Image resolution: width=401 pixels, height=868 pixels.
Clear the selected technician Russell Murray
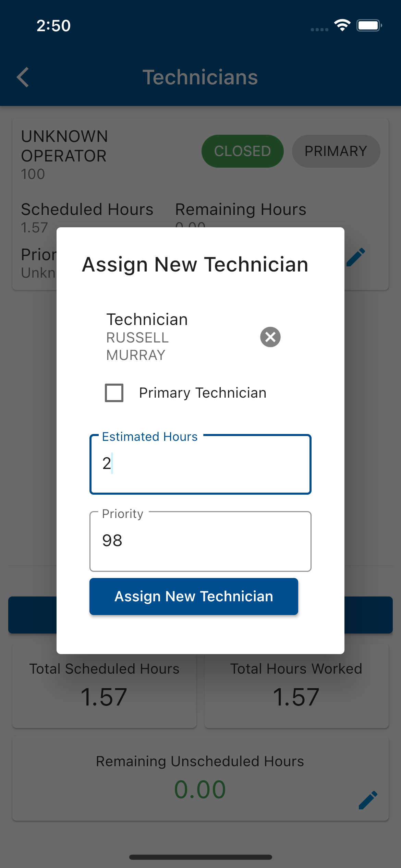click(x=270, y=337)
